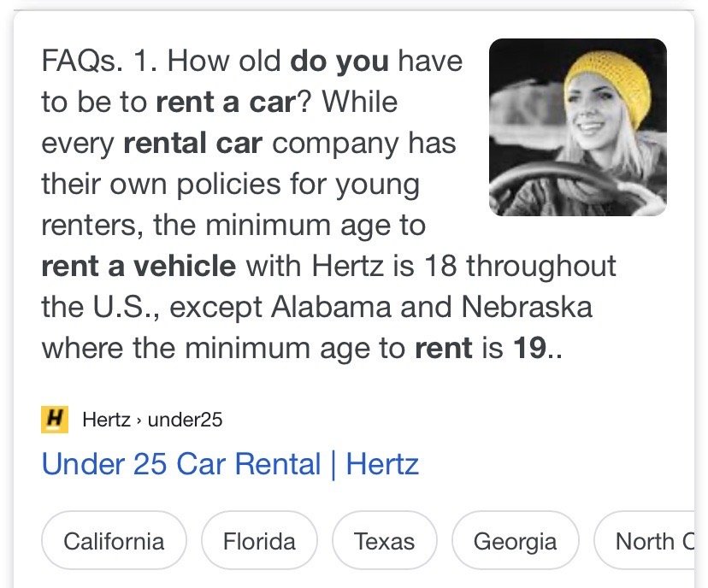This screenshot has width=708, height=588.
Task: Click the bold "do you" text
Action: tap(339, 61)
